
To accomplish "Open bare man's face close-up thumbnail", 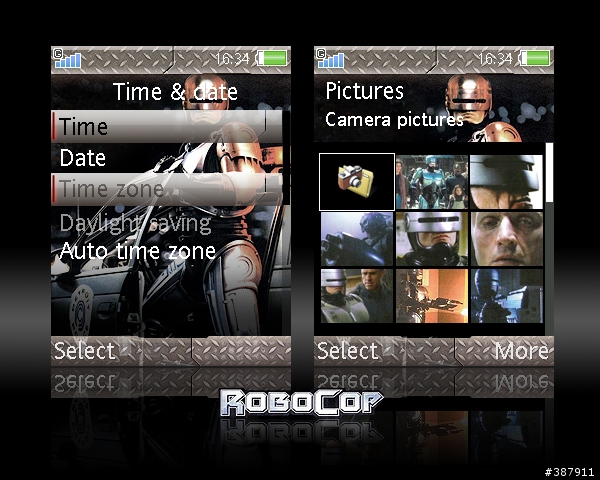I will (x=507, y=239).
